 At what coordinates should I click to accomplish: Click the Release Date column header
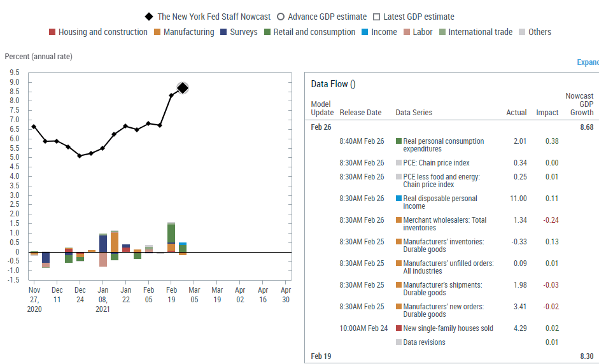[360, 113]
